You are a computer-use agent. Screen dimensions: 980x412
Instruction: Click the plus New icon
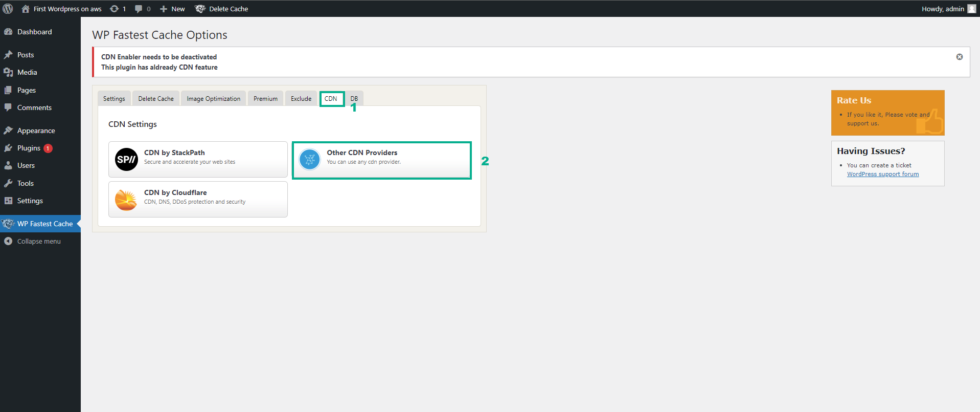click(x=164, y=9)
